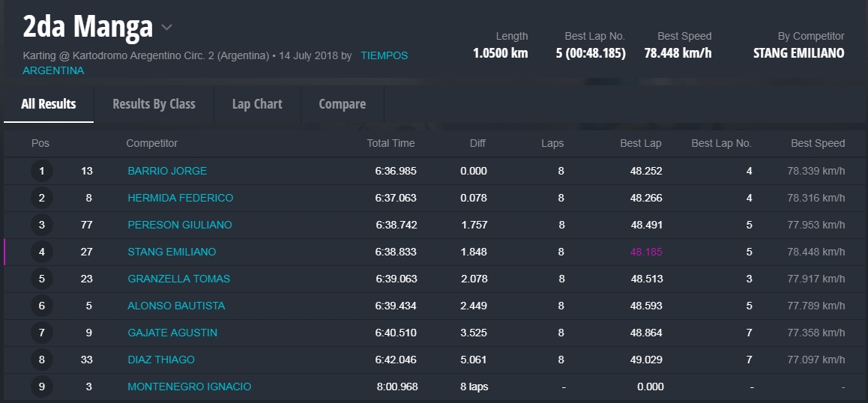This screenshot has height=403, width=868.
Task: Click the position 9 circle badge
Action: [x=42, y=387]
